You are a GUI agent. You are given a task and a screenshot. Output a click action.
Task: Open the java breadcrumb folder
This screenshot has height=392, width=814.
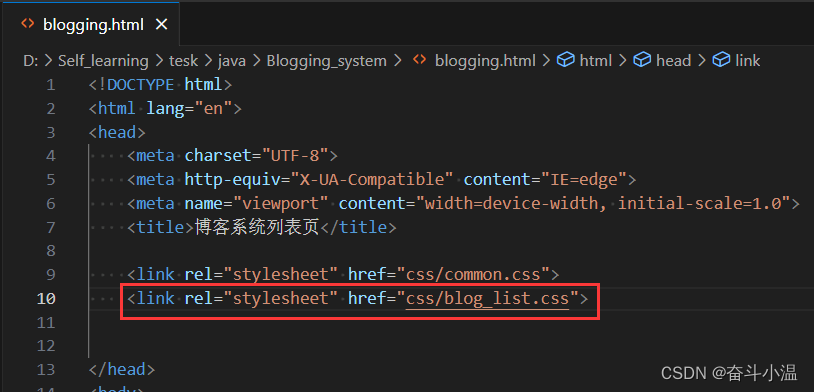tap(232, 61)
